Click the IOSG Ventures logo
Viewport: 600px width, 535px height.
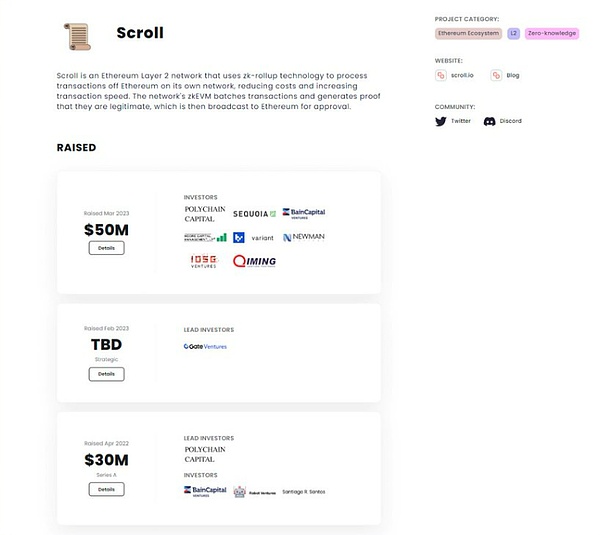coord(203,261)
